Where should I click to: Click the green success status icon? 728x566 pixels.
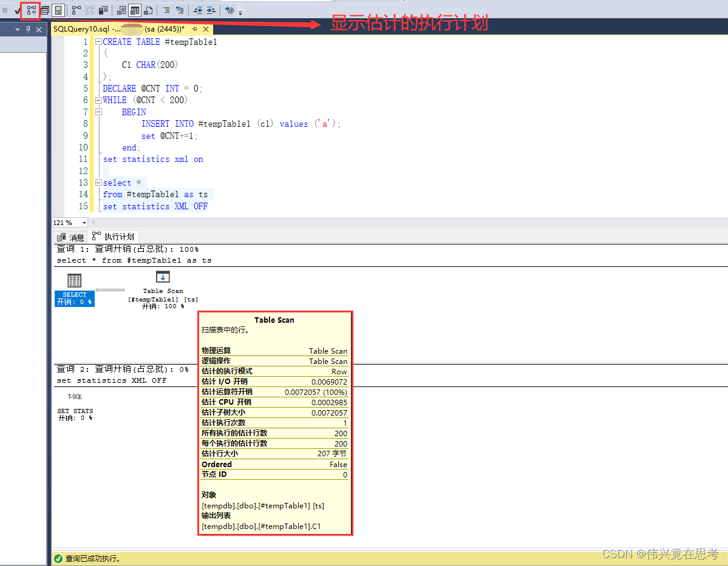(x=58, y=559)
